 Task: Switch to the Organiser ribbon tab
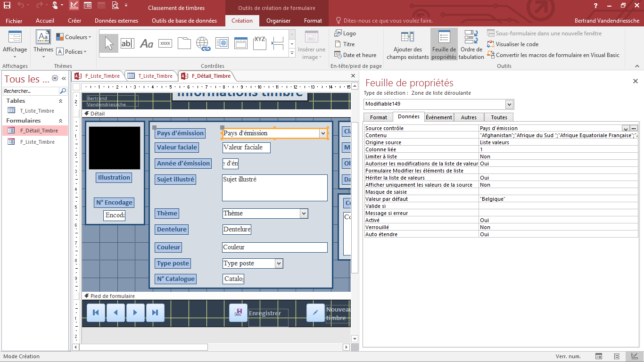(x=279, y=21)
